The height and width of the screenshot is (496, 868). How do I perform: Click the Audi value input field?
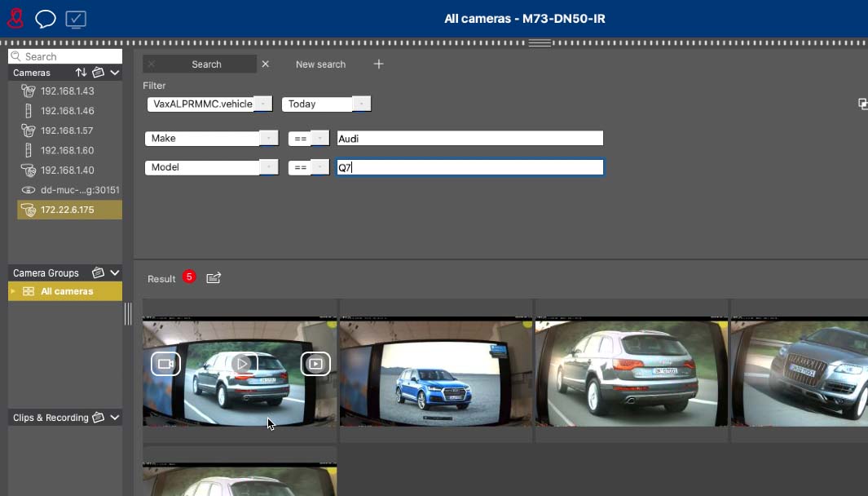(x=470, y=139)
